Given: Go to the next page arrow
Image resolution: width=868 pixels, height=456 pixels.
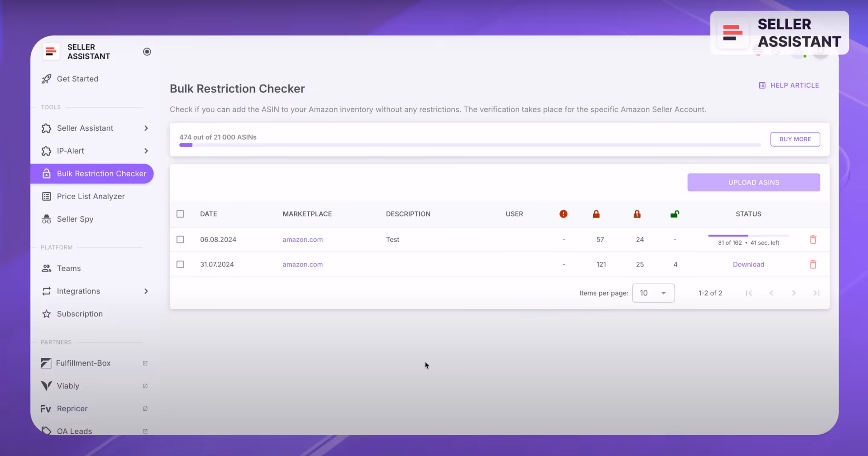Looking at the screenshot, I should tap(793, 293).
